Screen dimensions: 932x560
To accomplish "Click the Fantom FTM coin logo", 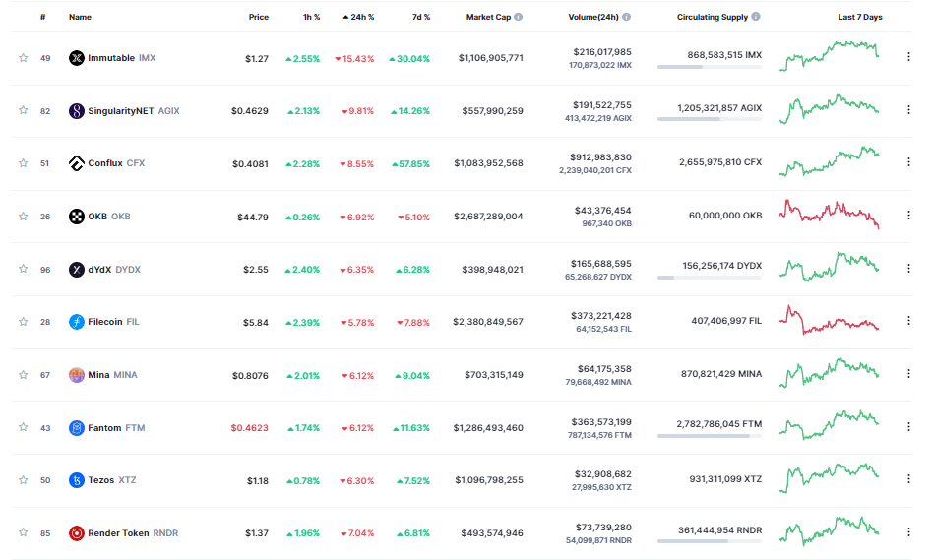I will 76,427.
